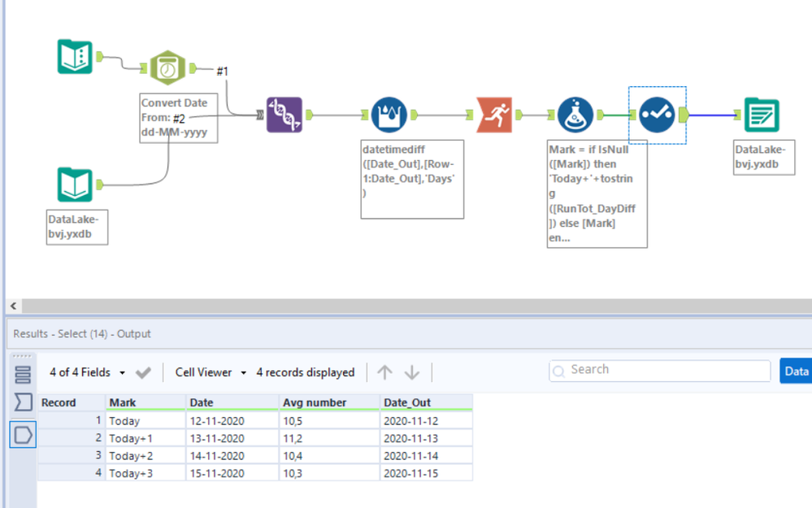Select the Select tool with checkmark
The height and width of the screenshot is (508, 812).
[x=657, y=115]
